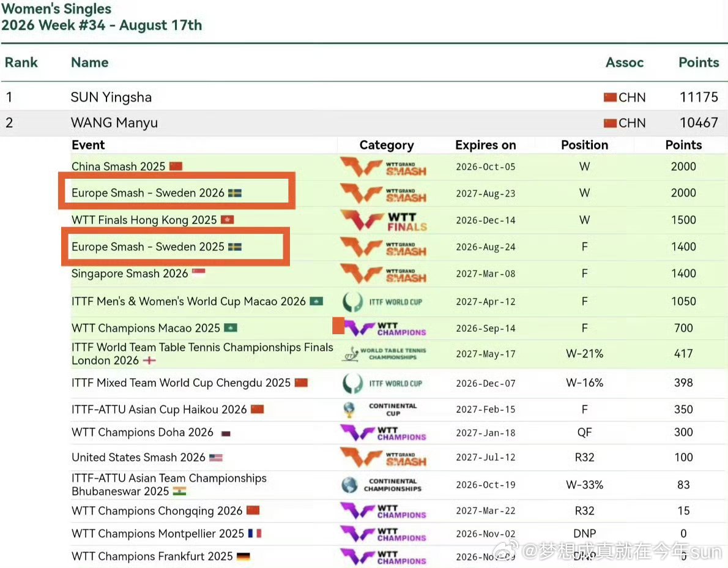This screenshot has width=728, height=568.
Task: Click the USA flag next to United States Smash
Action: [x=216, y=458]
